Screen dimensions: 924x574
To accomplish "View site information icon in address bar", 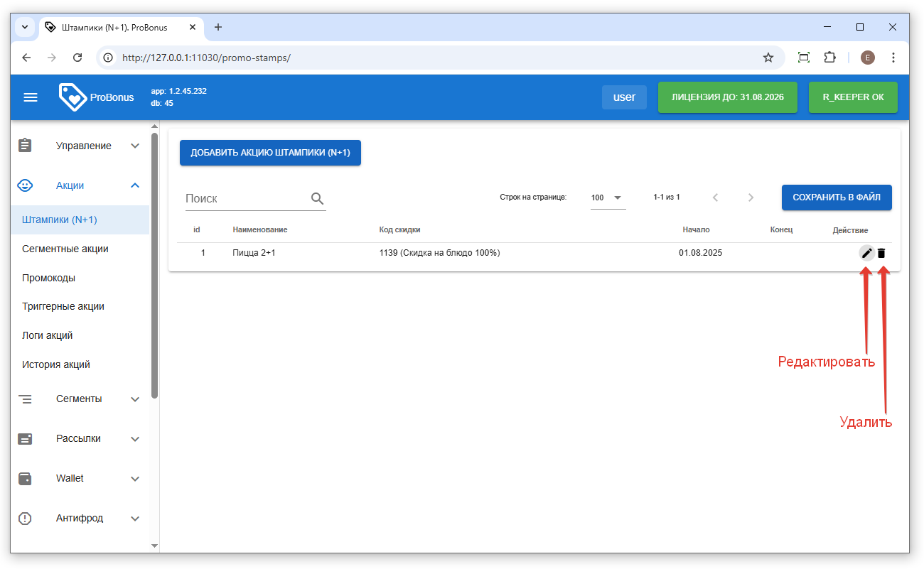I will (109, 58).
